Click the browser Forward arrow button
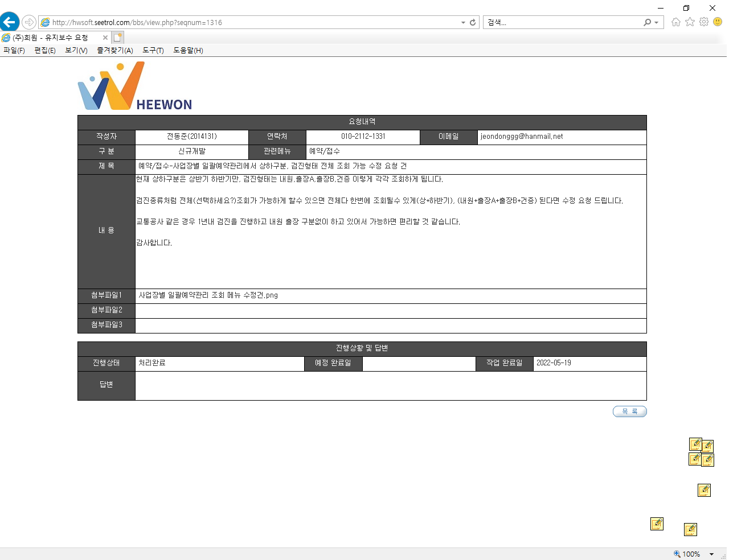The height and width of the screenshot is (560, 729). point(29,22)
